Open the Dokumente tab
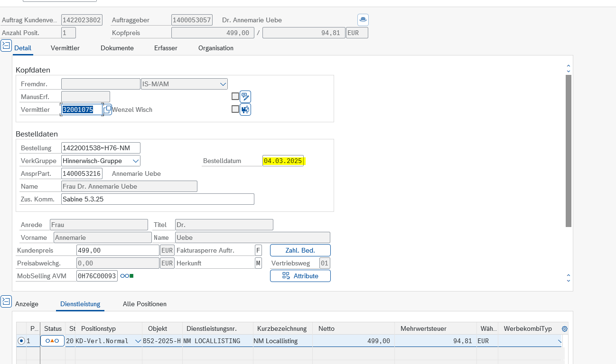Viewport: 616px width, 364px height. (117, 48)
